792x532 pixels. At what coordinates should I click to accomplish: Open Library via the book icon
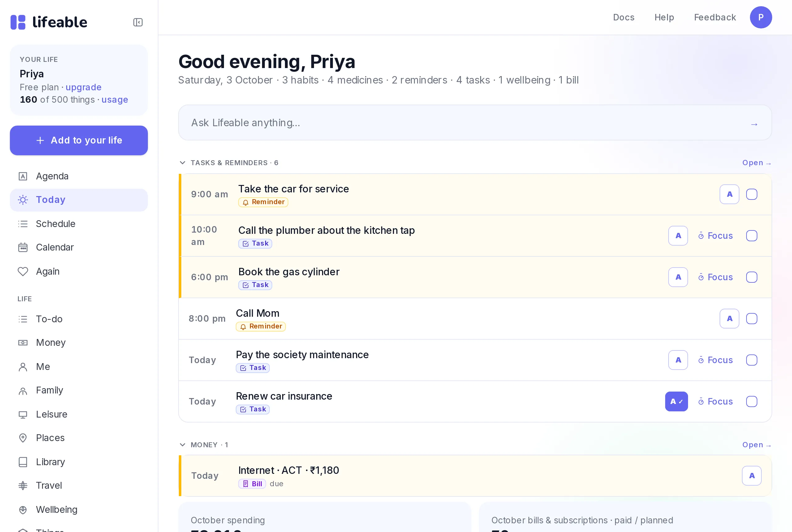click(x=23, y=462)
